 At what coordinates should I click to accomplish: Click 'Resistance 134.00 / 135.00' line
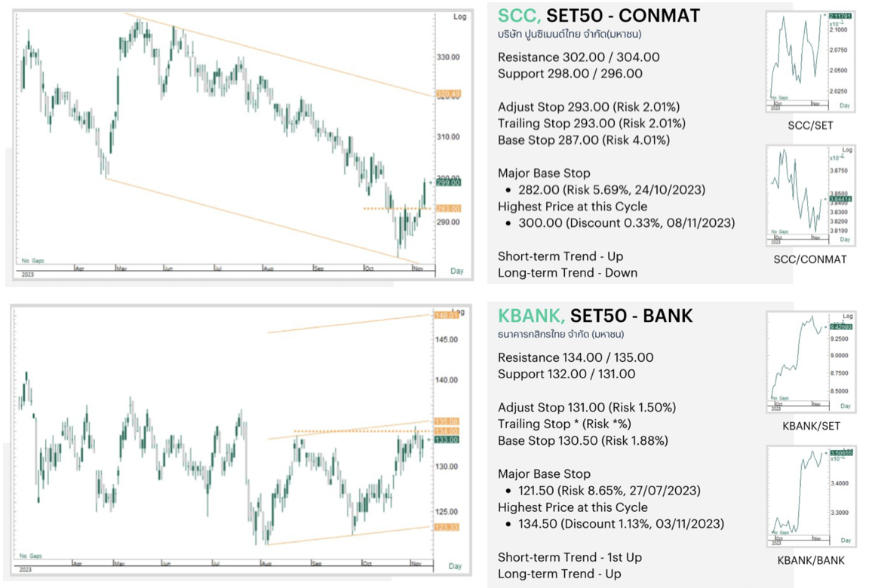point(576,357)
